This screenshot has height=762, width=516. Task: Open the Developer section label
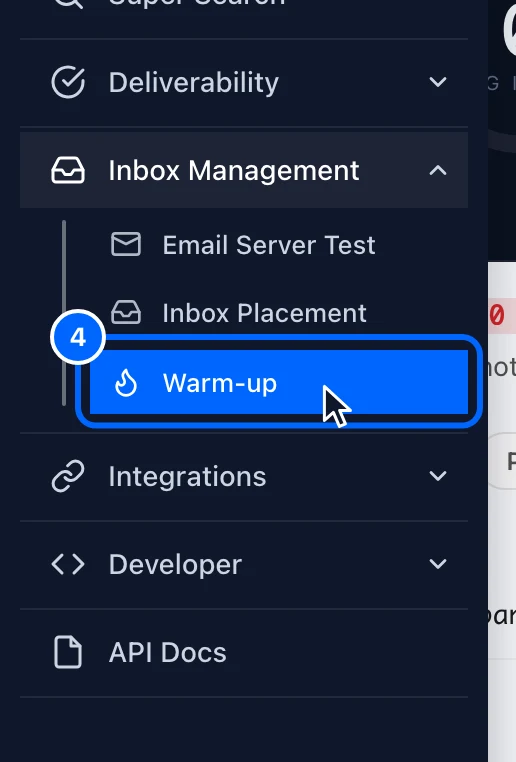[175, 564]
